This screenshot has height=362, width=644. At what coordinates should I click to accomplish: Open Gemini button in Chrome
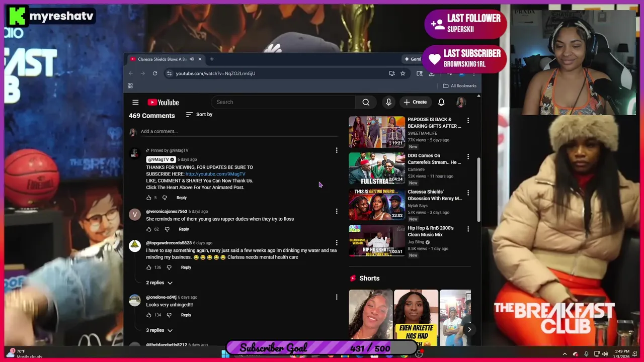pos(413,59)
